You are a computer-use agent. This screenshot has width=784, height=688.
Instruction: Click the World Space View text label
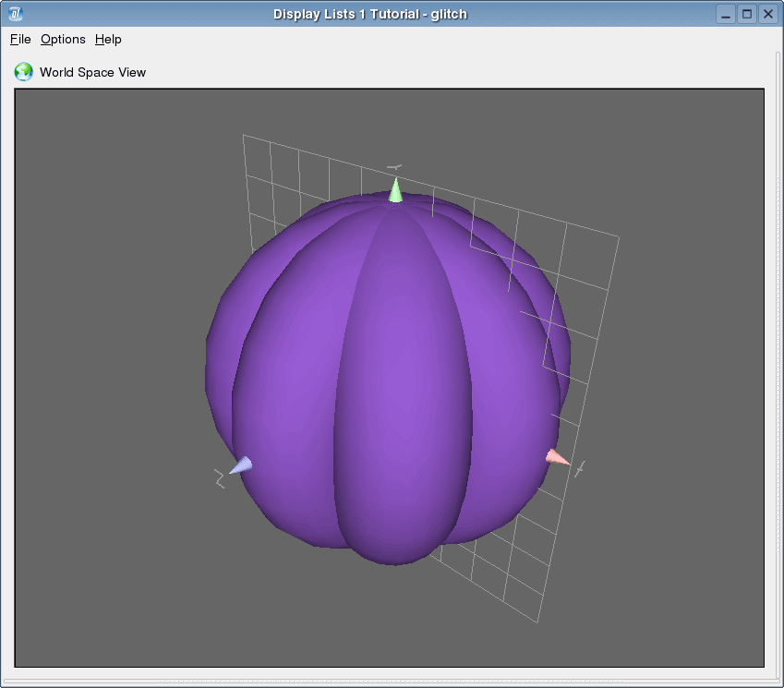pos(92,72)
